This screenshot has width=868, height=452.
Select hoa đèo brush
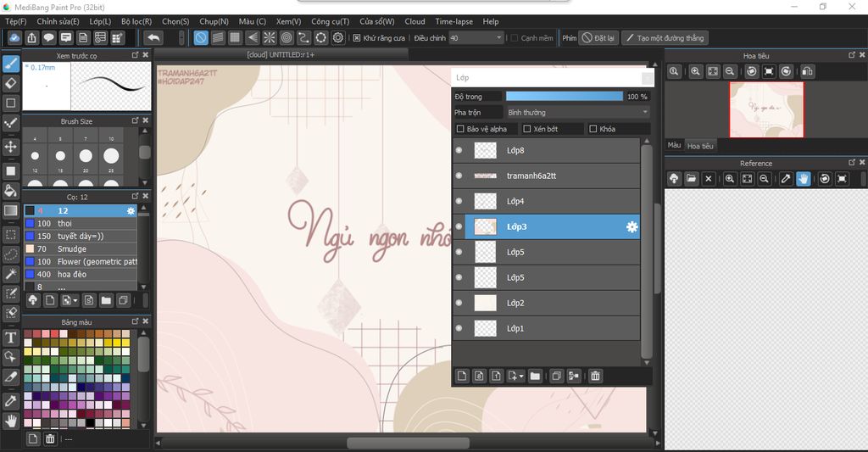[x=81, y=275]
